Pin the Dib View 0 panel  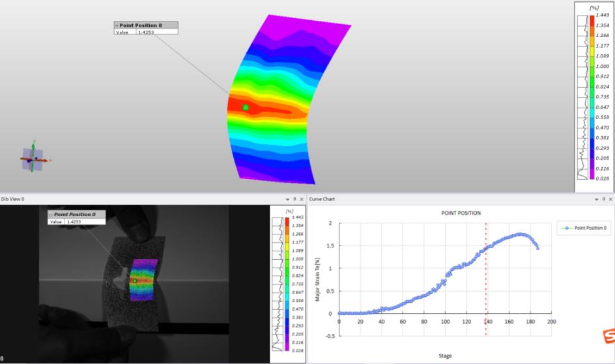(294, 199)
